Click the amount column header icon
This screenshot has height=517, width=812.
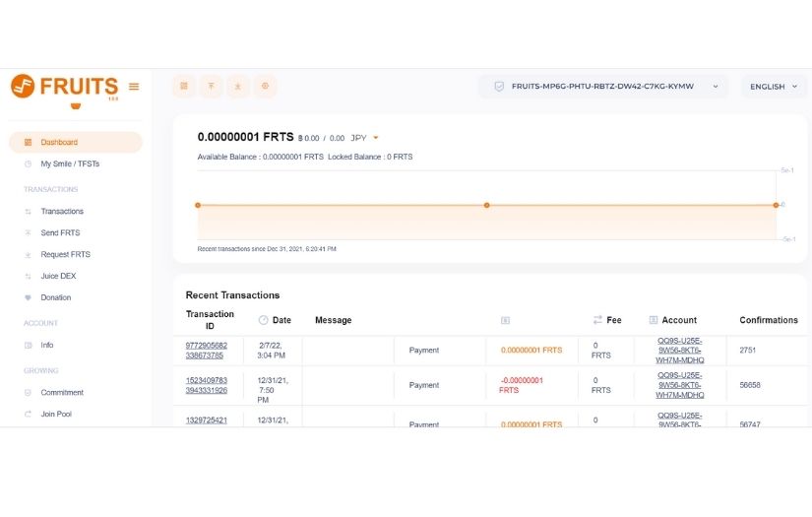[x=506, y=321]
